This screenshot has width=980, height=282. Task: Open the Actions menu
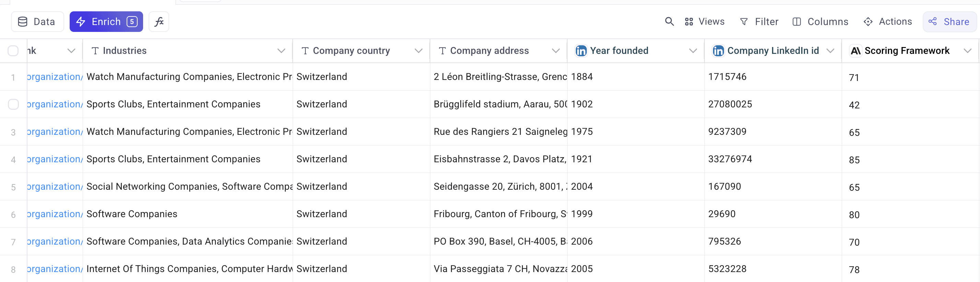tap(888, 22)
